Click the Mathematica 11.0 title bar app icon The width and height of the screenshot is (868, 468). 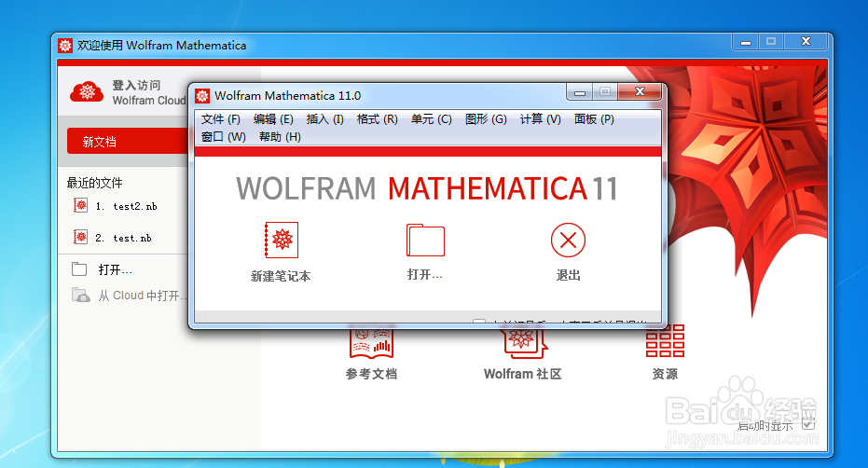[x=202, y=96]
